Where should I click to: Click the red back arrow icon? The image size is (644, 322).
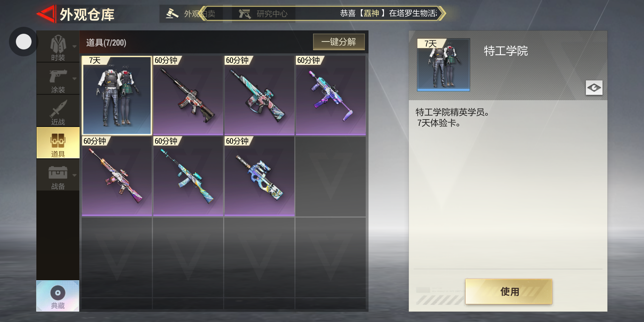tap(46, 14)
